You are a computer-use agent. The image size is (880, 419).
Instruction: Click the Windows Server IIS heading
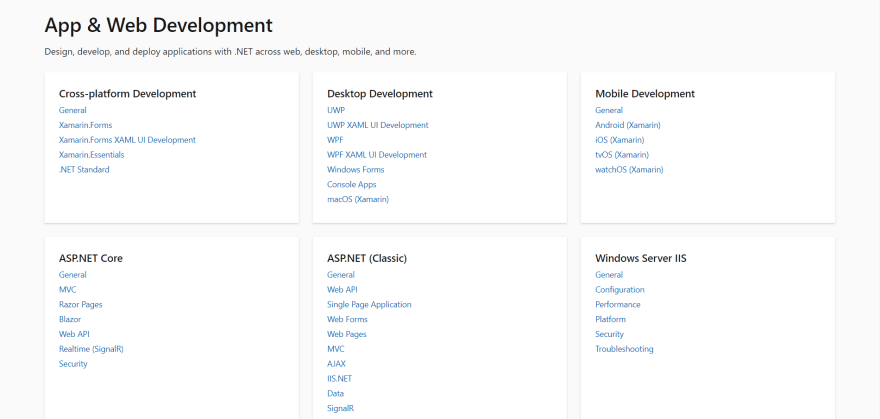pos(641,259)
